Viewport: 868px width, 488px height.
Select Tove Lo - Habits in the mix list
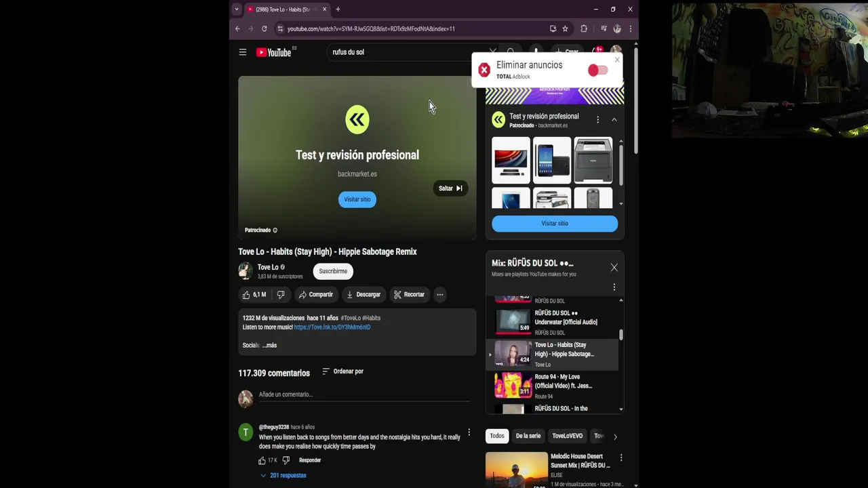553,354
